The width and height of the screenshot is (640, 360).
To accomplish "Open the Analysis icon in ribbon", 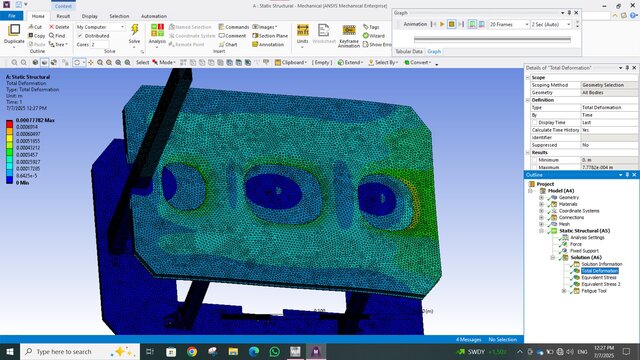I will point(157,31).
